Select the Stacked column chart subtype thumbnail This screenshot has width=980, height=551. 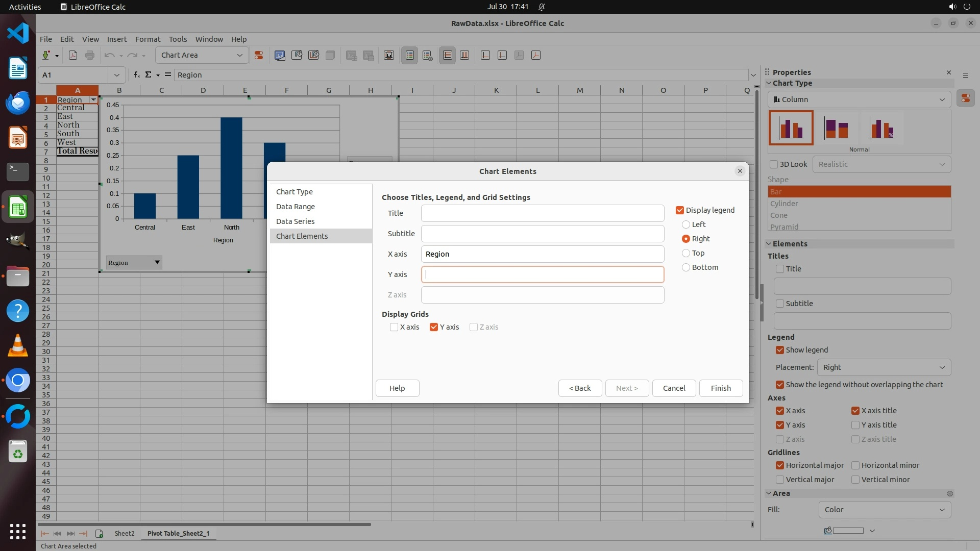tap(836, 128)
